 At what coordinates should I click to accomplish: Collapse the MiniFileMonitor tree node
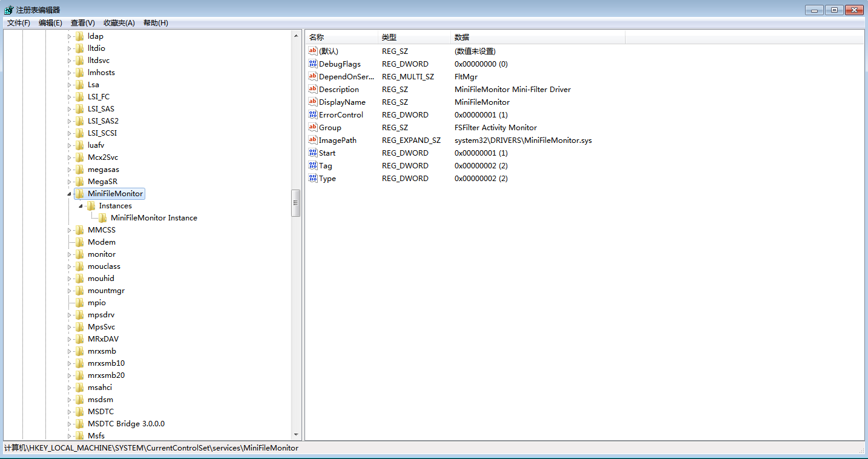pyautogui.click(x=69, y=194)
